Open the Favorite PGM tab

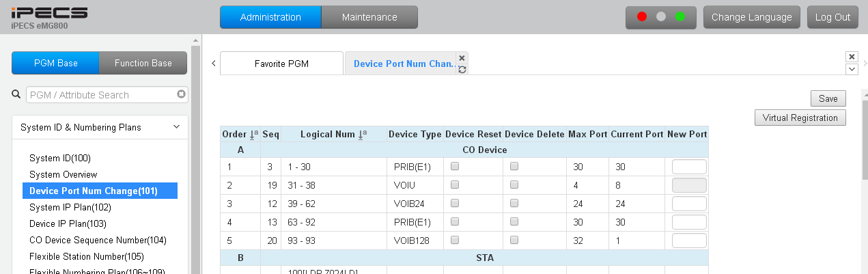coord(281,64)
